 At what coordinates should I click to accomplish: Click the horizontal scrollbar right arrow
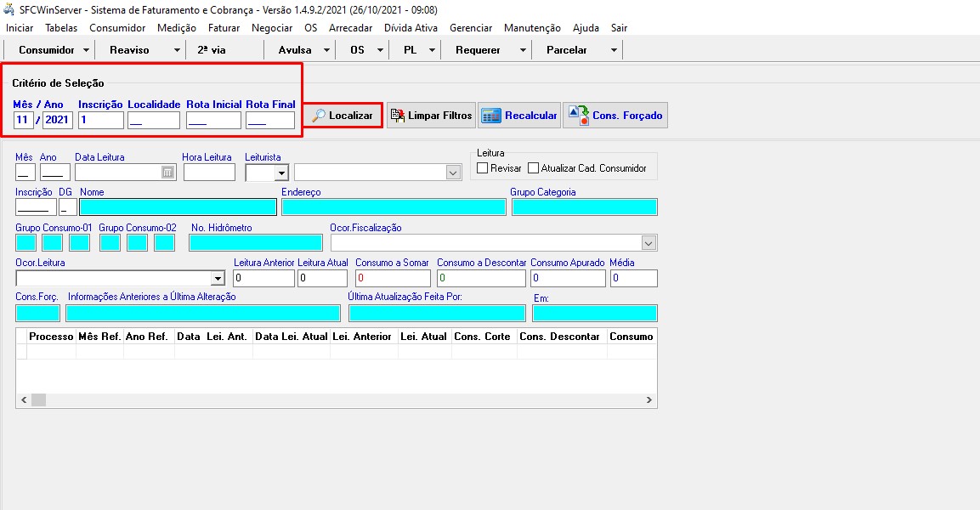click(649, 399)
